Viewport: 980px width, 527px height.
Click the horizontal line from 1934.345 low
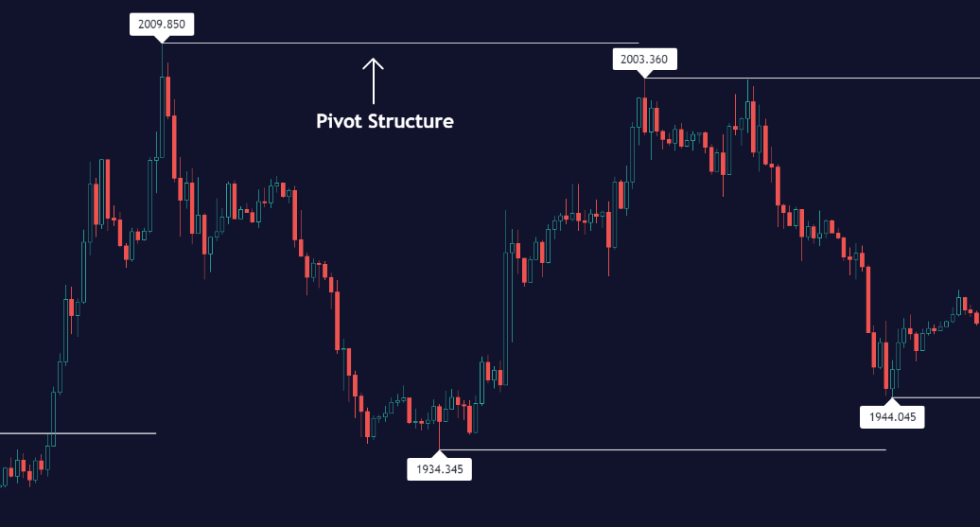tap(662, 449)
